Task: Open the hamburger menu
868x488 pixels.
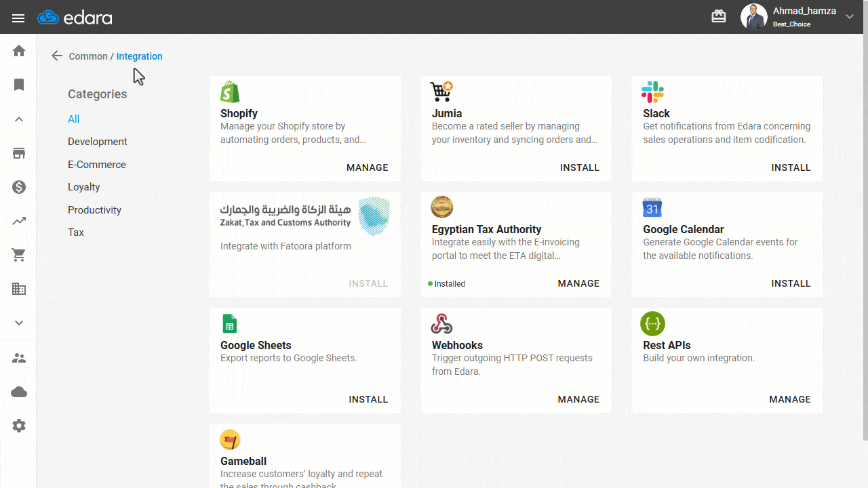Action: pos(18,18)
